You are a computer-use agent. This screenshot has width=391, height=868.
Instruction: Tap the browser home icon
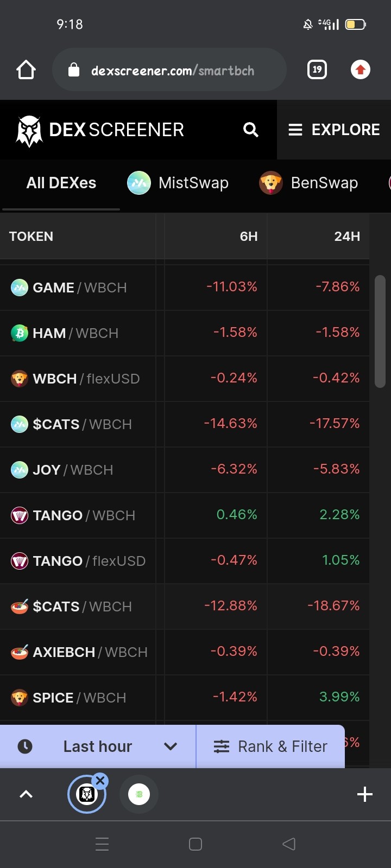[x=26, y=69]
